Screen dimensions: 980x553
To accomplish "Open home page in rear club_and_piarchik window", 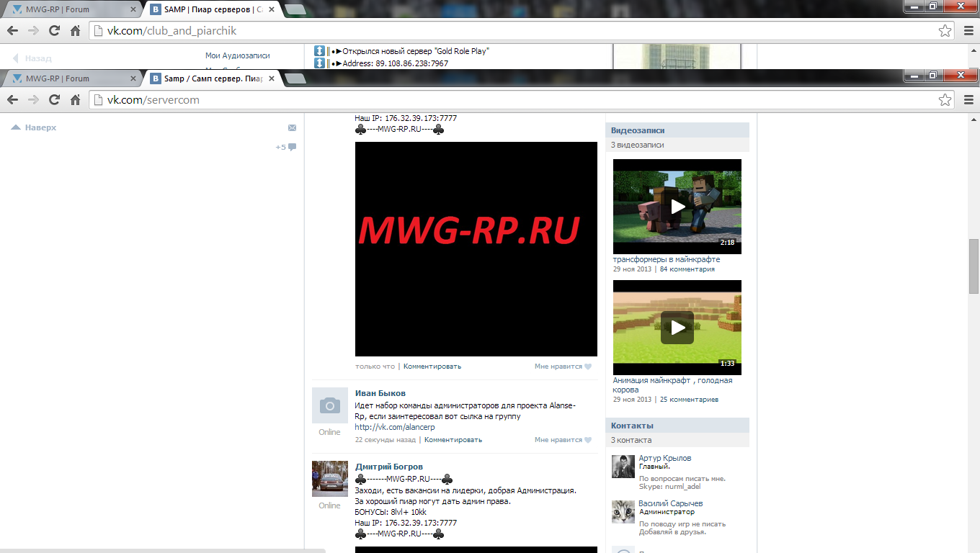I will [x=75, y=31].
